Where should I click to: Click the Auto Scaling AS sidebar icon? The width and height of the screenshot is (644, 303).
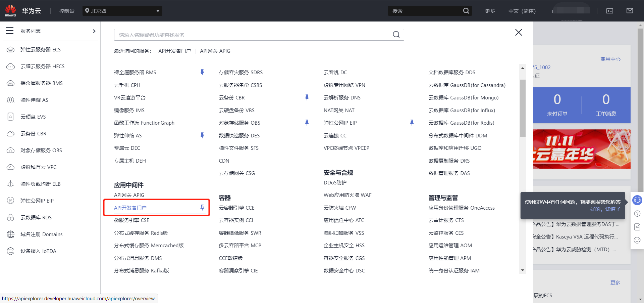11,100
